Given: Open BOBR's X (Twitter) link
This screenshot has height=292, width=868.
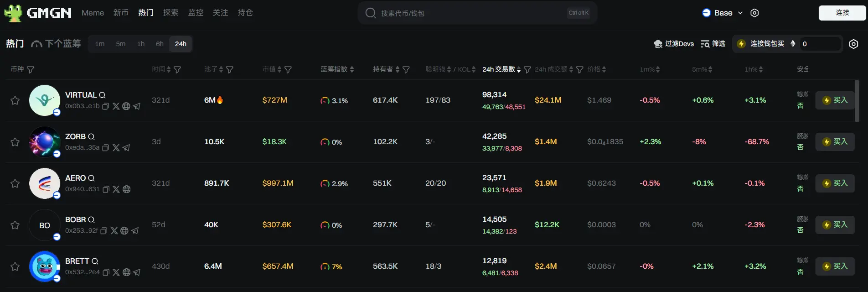Looking at the screenshot, I should (x=114, y=231).
